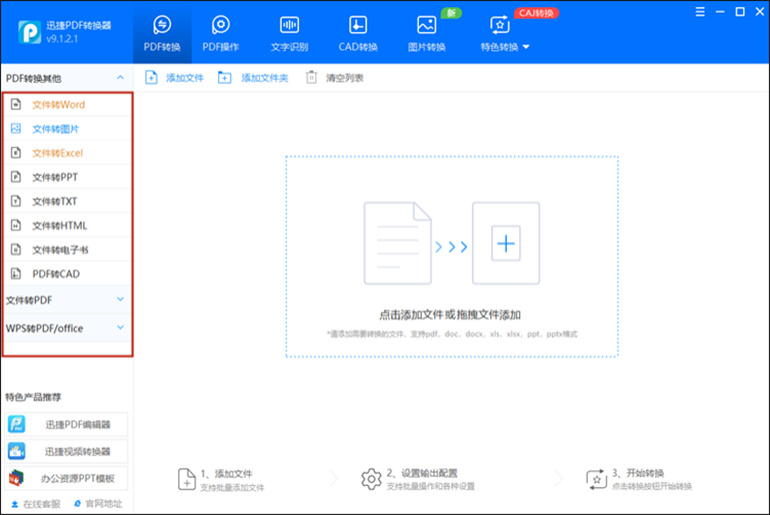The height and width of the screenshot is (515, 770).
Task: Click the 迅捷PDF编辑器 icon
Action: coord(17,424)
